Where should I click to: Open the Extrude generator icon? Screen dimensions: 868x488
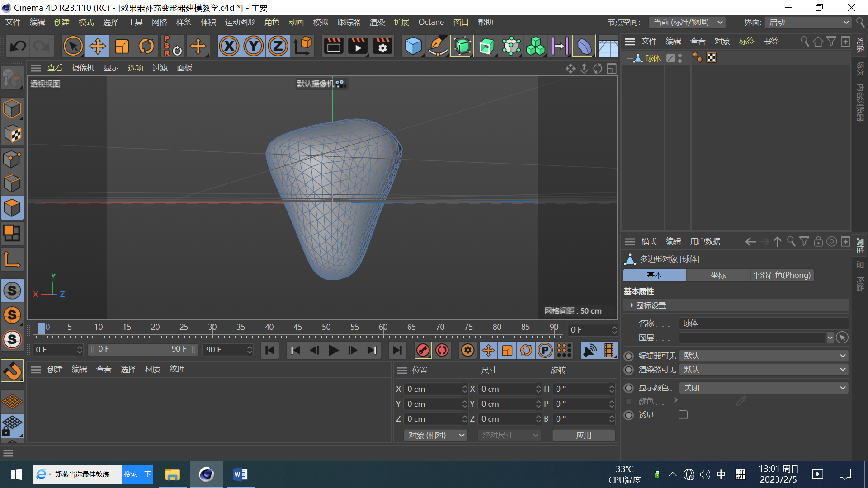click(486, 46)
